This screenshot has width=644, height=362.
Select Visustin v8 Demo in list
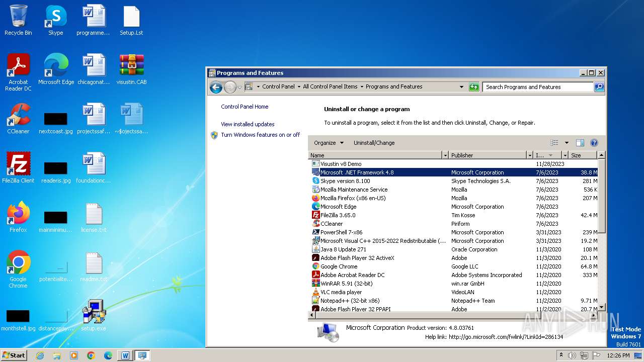coord(453,164)
